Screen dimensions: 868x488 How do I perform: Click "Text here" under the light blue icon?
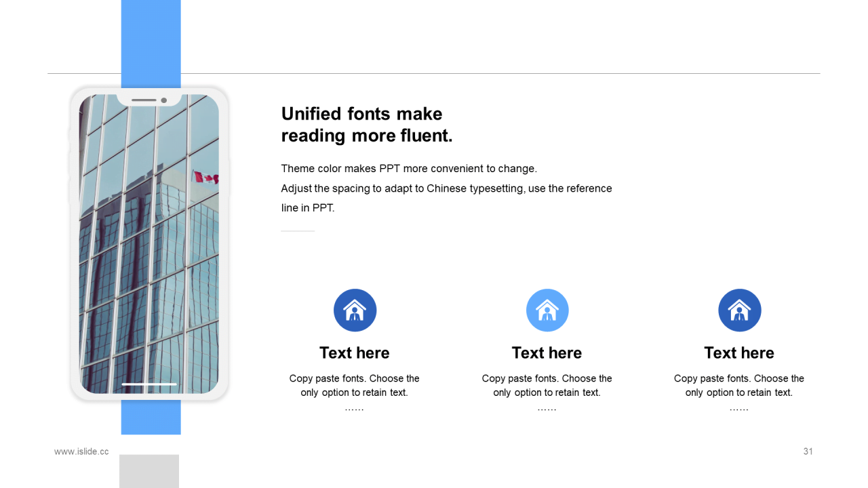(547, 353)
